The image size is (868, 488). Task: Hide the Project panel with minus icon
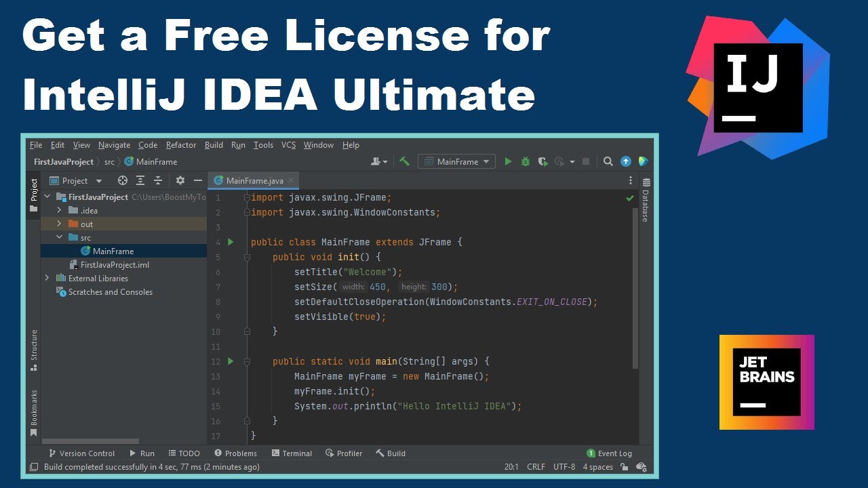pyautogui.click(x=198, y=180)
